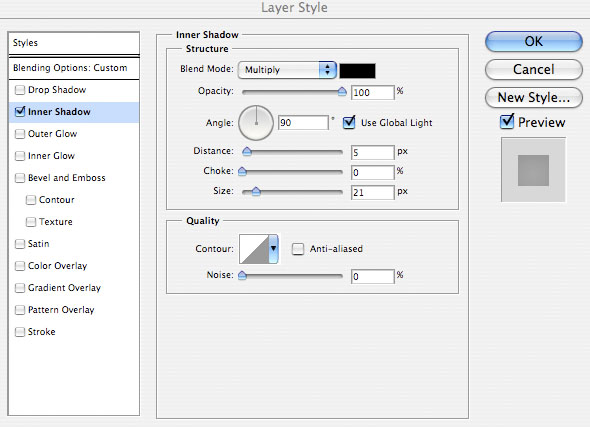Open the shadow color swatch
Image resolution: width=590 pixels, height=427 pixels.
[357, 71]
